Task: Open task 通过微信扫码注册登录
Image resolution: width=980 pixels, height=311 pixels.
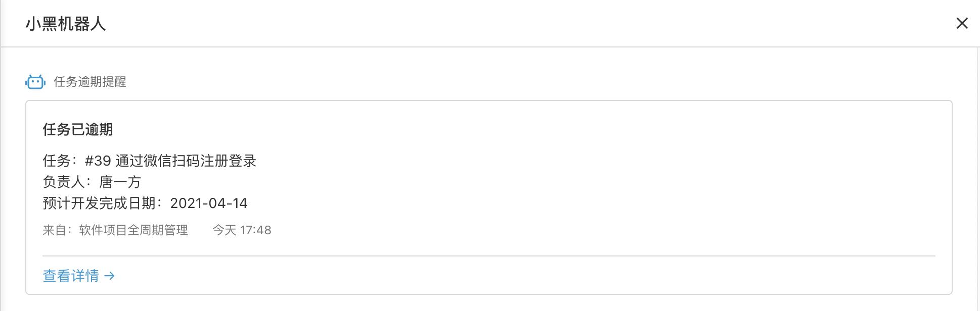Action: coord(186,161)
